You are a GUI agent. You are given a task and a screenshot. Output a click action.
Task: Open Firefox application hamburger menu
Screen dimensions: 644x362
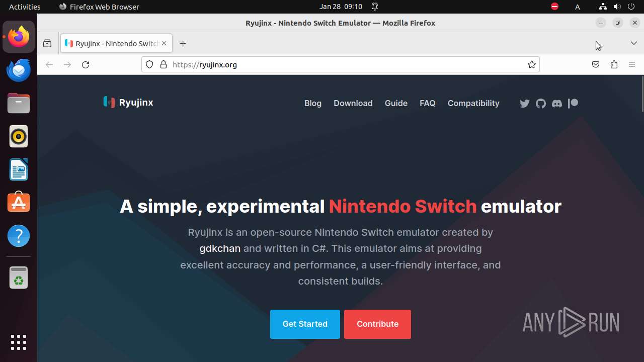coord(632,64)
